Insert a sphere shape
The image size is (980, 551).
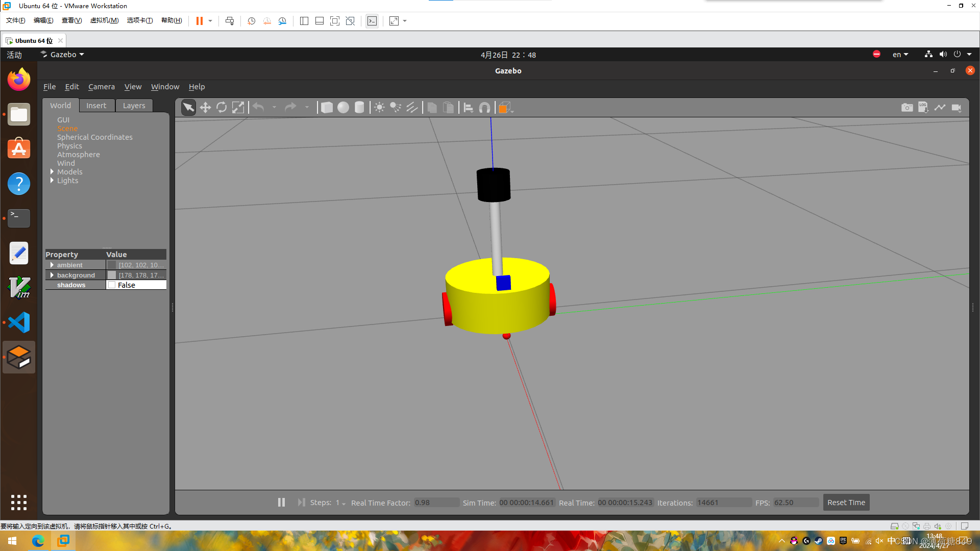point(343,108)
